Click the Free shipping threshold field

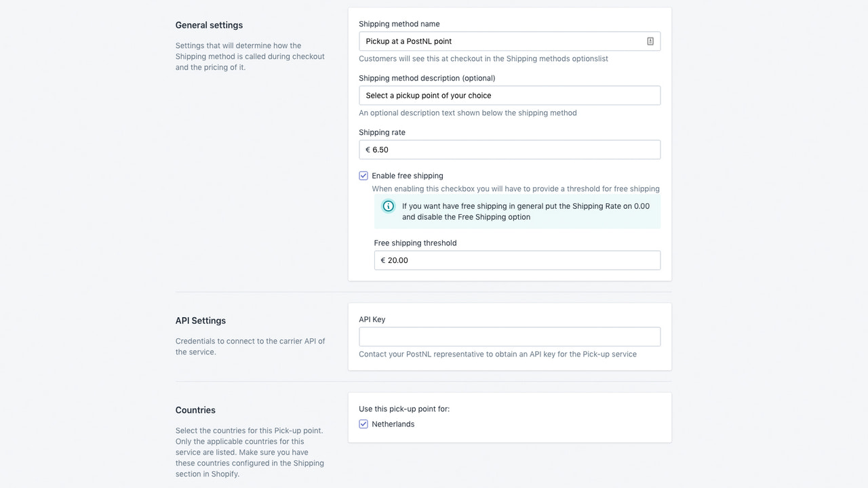pos(517,260)
